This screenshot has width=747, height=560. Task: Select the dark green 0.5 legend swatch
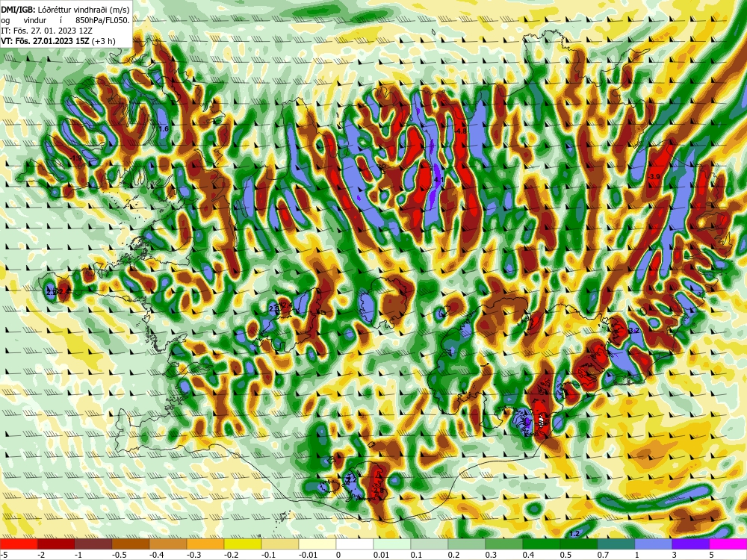[579, 544]
